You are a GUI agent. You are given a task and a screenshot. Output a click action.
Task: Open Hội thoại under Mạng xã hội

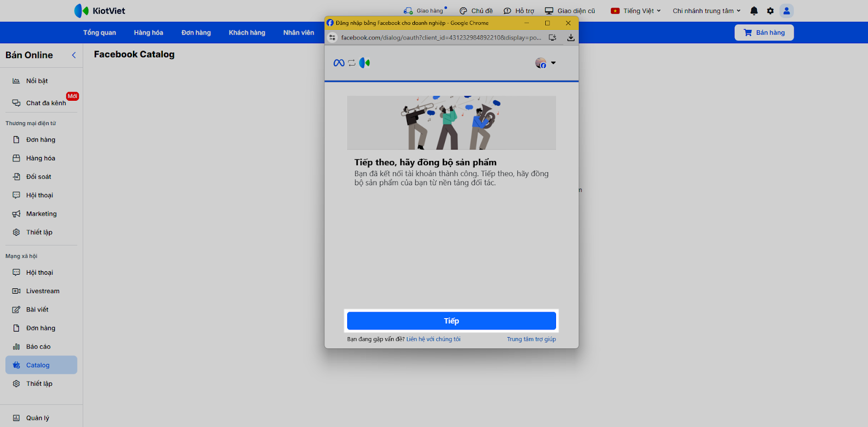[41, 273]
